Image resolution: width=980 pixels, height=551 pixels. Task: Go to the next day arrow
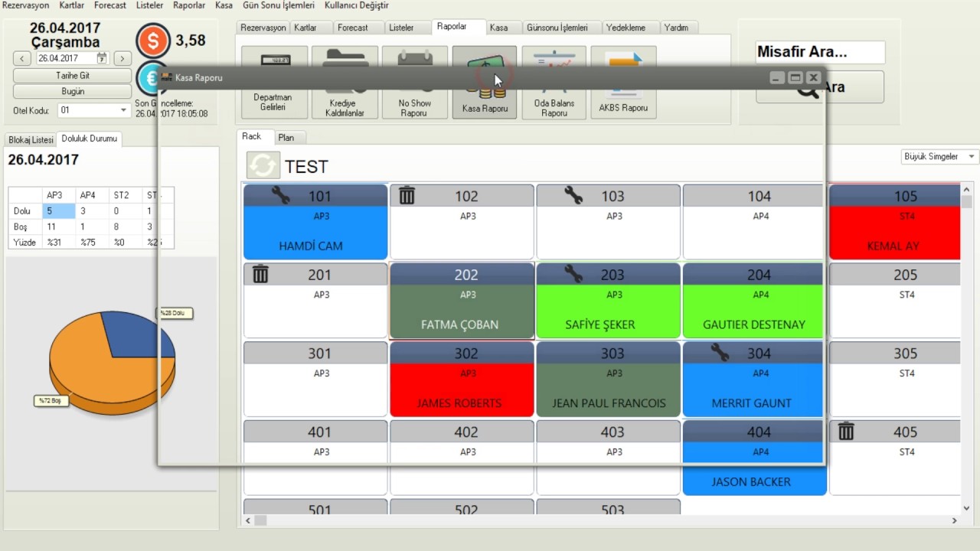pyautogui.click(x=122, y=58)
